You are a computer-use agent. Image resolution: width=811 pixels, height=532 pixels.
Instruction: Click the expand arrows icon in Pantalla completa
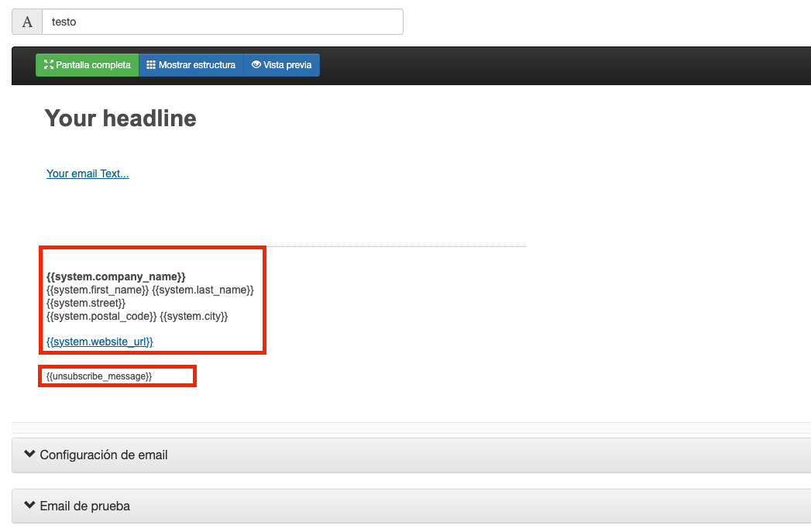click(49, 65)
